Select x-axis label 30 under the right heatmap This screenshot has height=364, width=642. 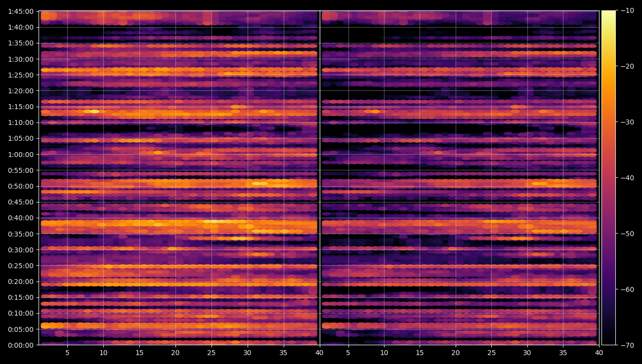pyautogui.click(x=527, y=353)
